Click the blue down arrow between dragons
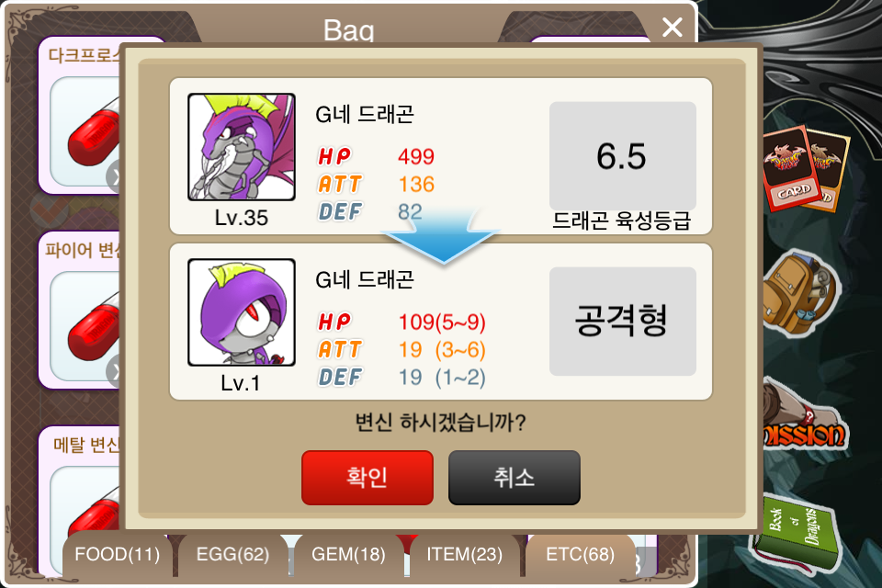Viewport: 882px width, 588px height. tap(442, 236)
